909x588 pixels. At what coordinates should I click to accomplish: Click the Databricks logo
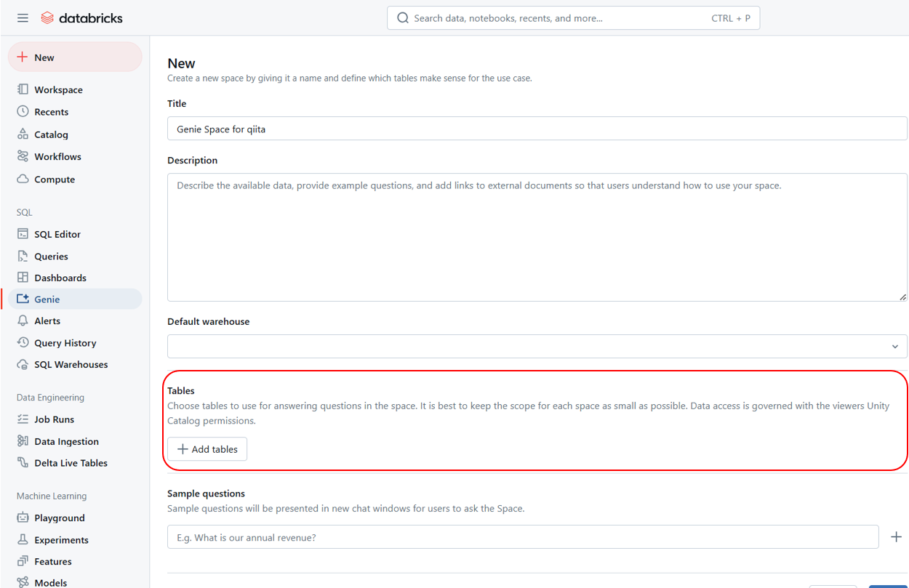click(x=81, y=18)
